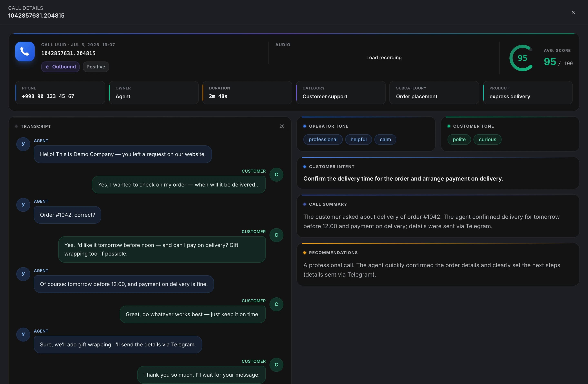Click the 'Order #1042, correct?' message bubble
This screenshot has width=588, height=384.
(x=67, y=215)
